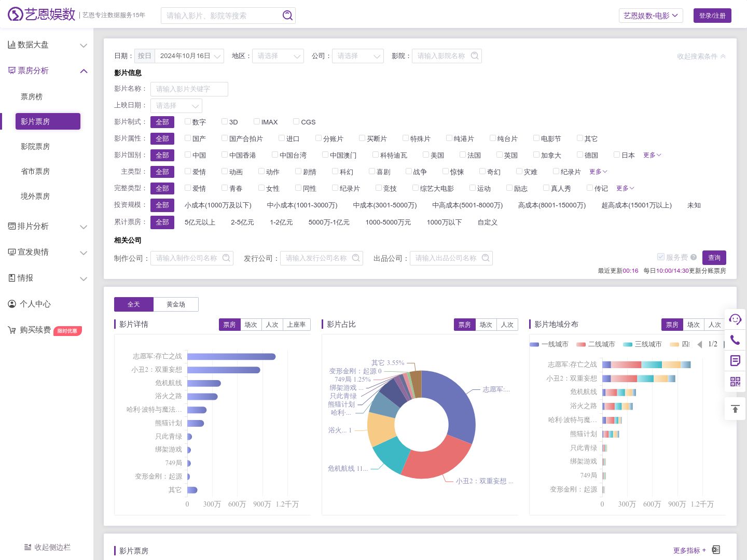This screenshot has height=560, width=747.
Task: Open customer service chat icon
Action: click(x=735, y=319)
